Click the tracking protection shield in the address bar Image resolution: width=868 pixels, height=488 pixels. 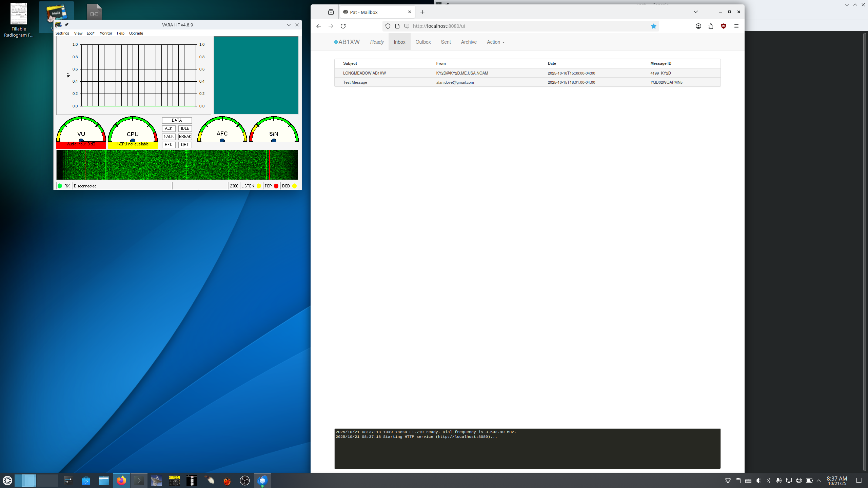[388, 26]
